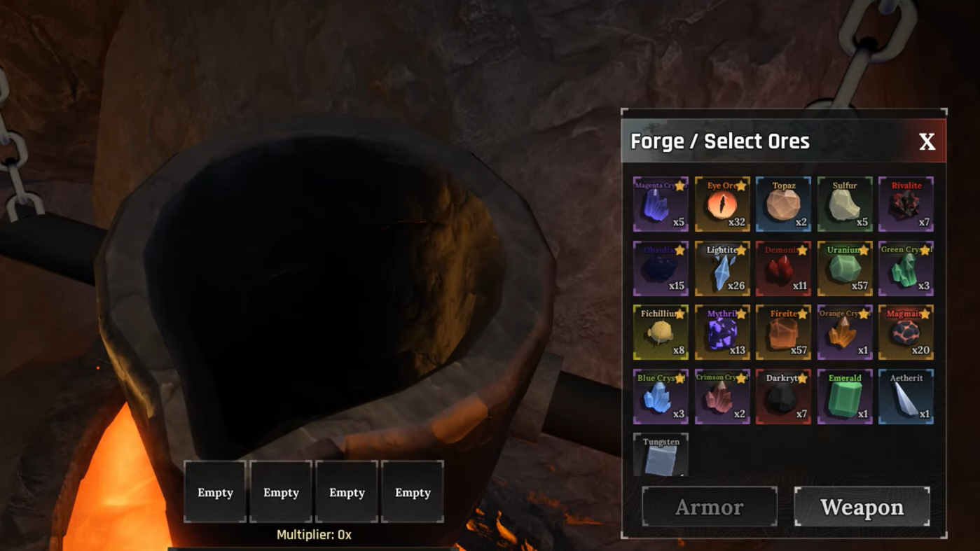Select the Rivalite ore
Screen dimensions: 980x551
tap(906, 204)
